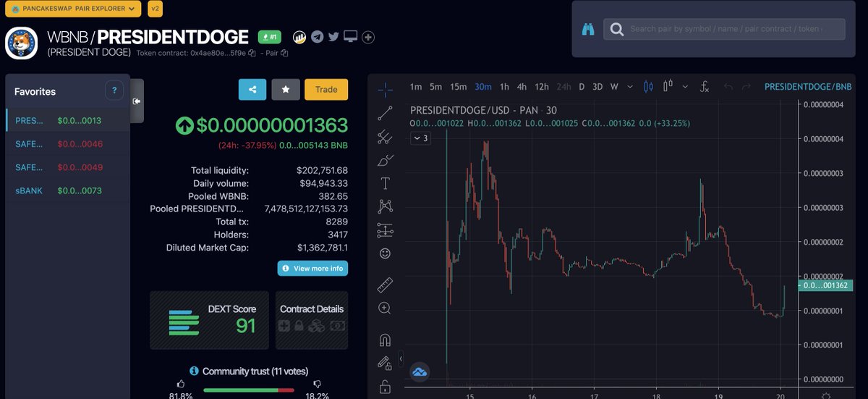Select the pitchfork tool

(385, 136)
